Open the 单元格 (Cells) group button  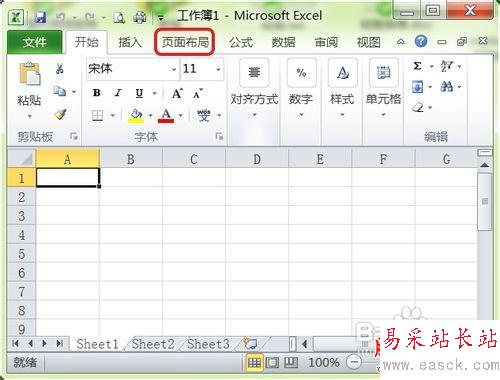[x=383, y=89]
